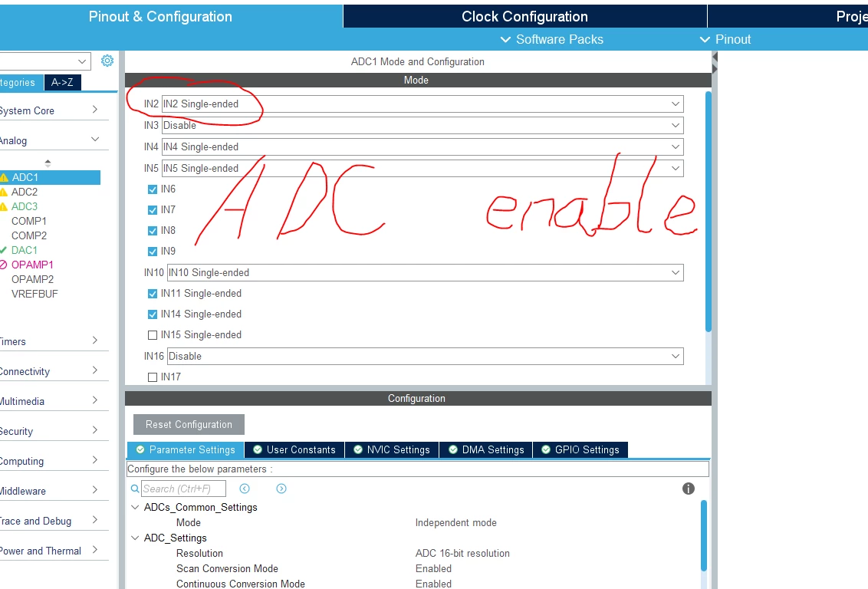Enable IN15 Single-ended checkbox
The image size is (868, 589).
pyautogui.click(x=153, y=335)
